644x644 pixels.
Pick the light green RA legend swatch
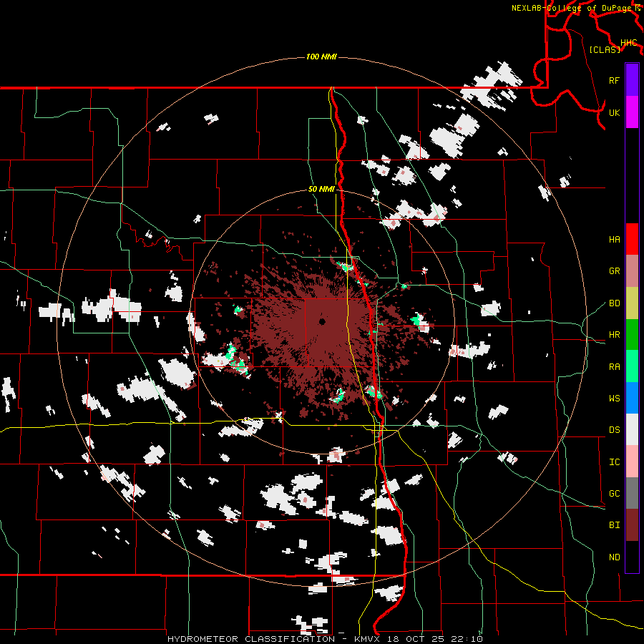click(x=632, y=366)
